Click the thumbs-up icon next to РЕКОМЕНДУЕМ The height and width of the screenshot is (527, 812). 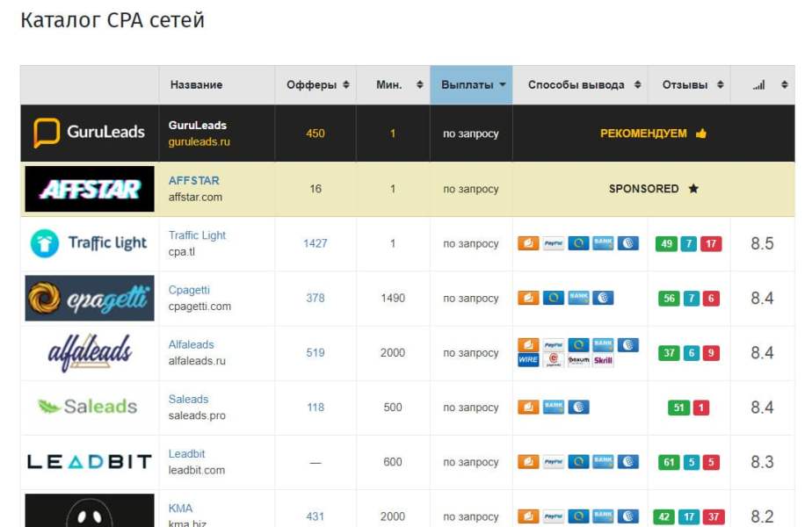[701, 134]
